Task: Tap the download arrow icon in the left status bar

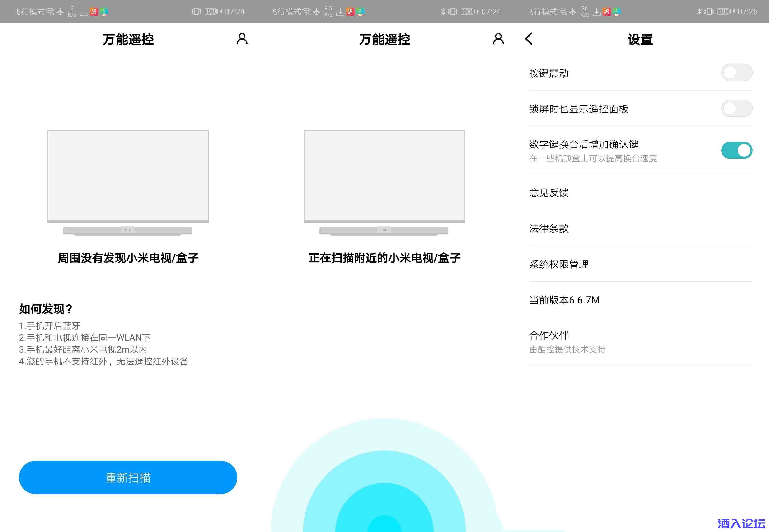Action: (x=84, y=12)
